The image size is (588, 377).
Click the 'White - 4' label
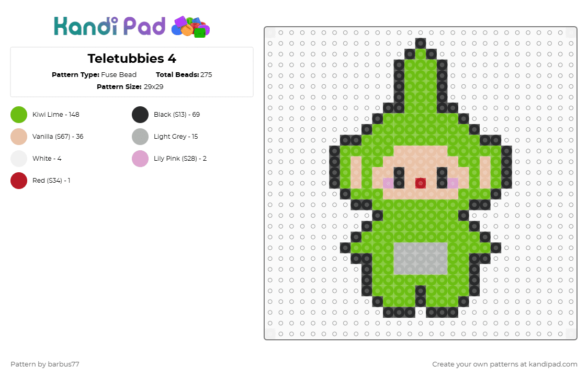[47, 159]
